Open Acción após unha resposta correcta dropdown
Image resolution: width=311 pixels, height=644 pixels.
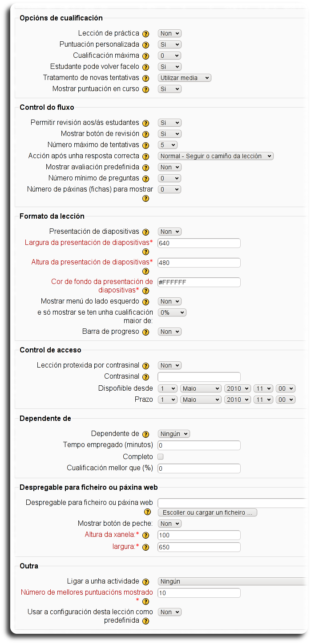[x=215, y=156]
